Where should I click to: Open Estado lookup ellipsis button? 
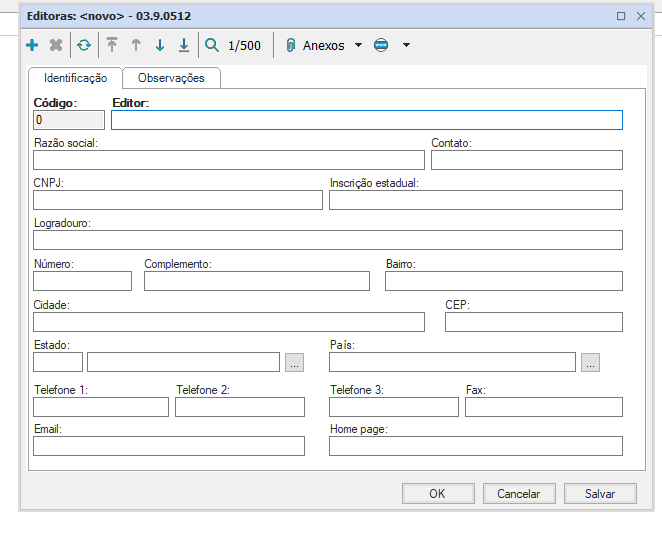tap(294, 363)
